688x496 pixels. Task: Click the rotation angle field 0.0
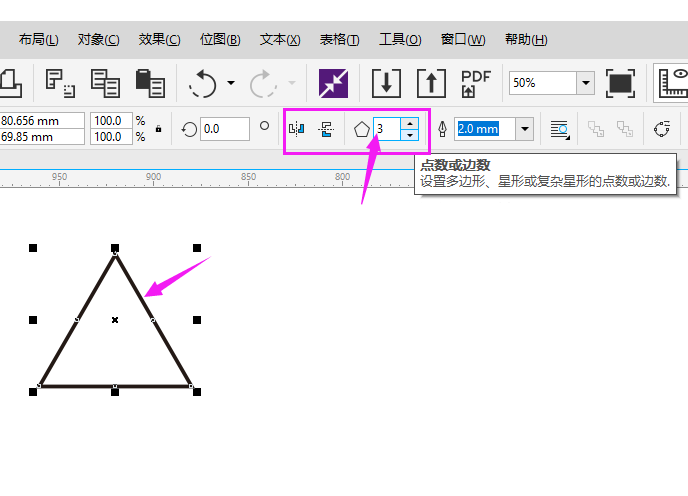coord(225,129)
